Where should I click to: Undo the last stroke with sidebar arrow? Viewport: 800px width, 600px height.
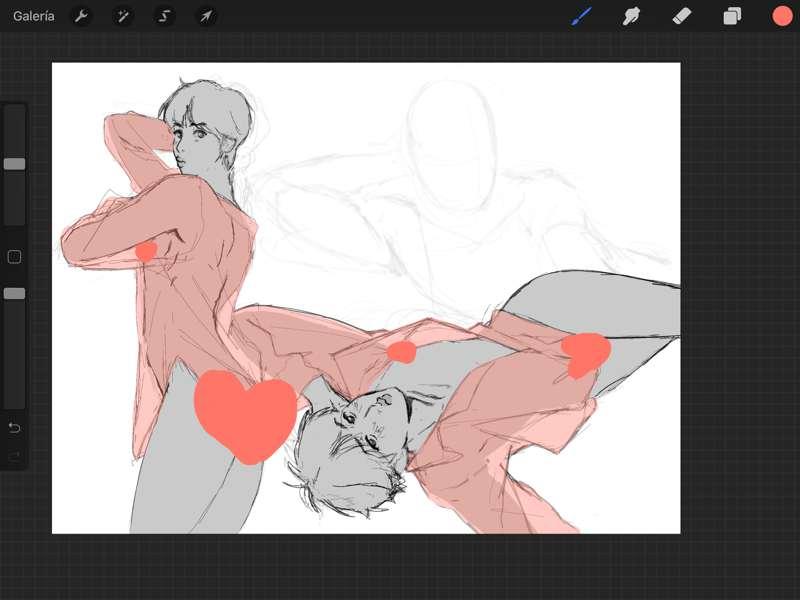pos(14,428)
